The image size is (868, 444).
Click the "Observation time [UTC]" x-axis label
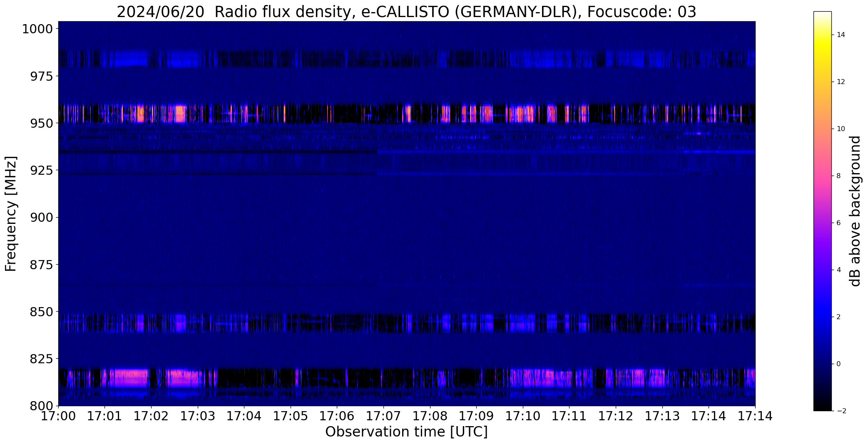406,432
